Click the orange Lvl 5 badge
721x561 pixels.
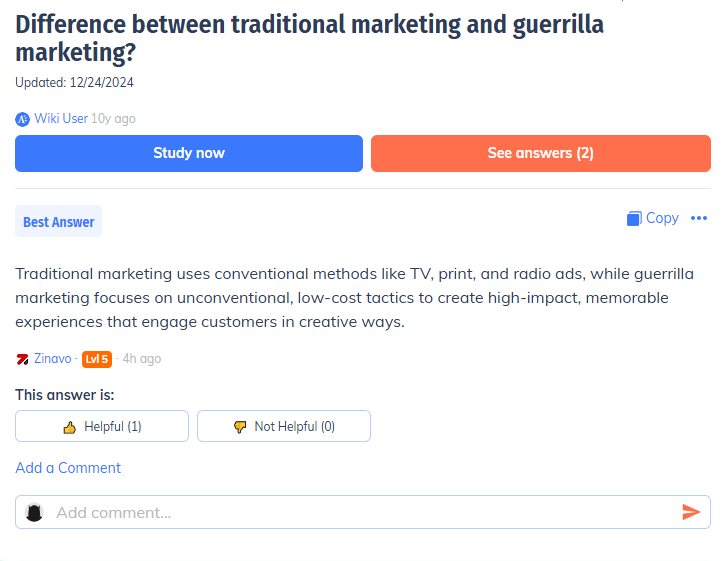point(97,359)
